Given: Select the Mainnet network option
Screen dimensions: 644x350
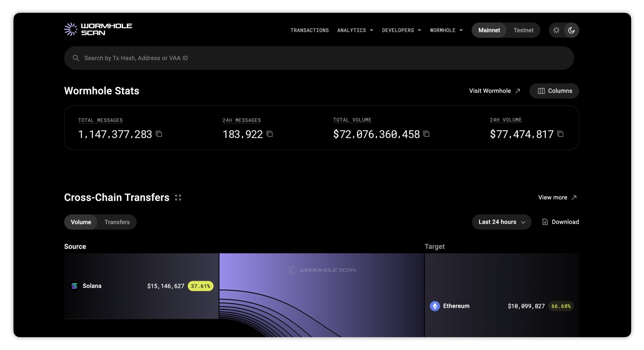Looking at the screenshot, I should click(x=489, y=30).
